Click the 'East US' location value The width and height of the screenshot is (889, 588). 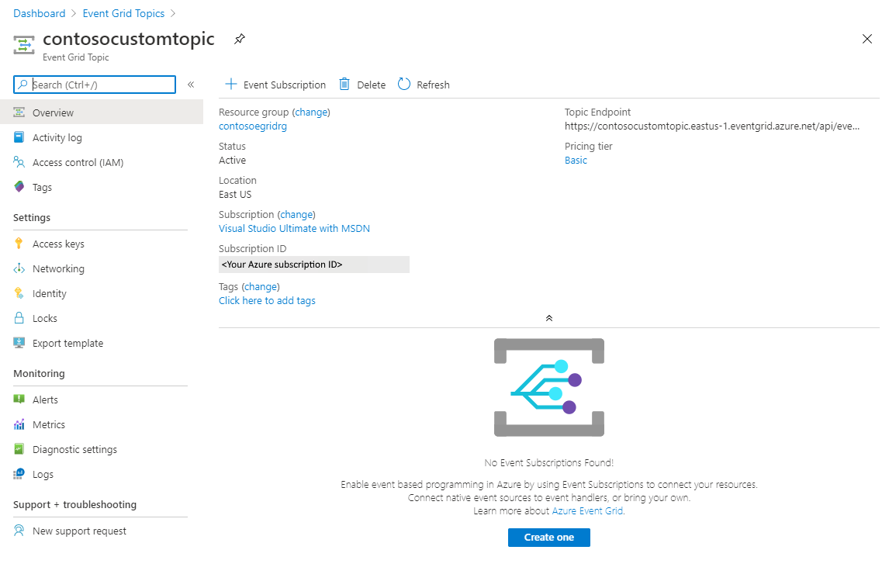tap(235, 195)
